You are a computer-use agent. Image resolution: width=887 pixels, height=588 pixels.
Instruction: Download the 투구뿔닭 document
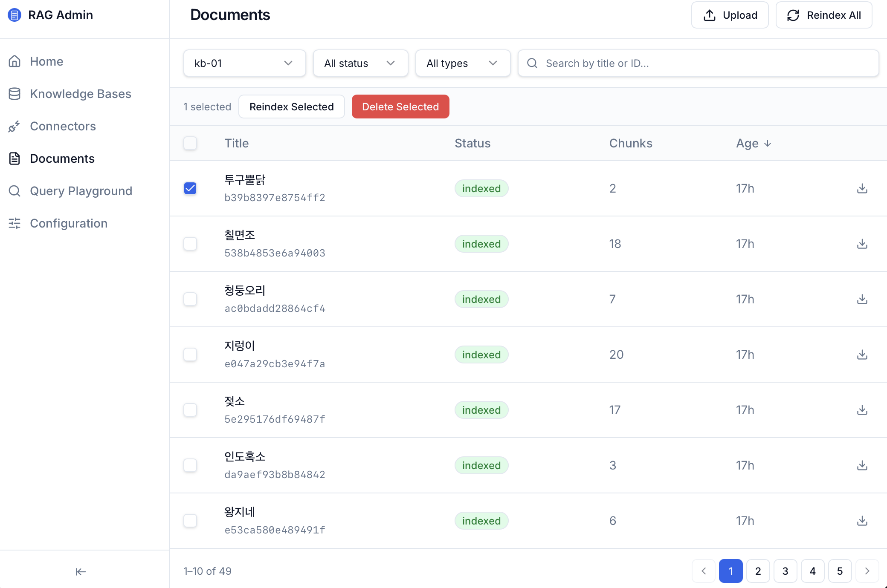click(x=862, y=188)
